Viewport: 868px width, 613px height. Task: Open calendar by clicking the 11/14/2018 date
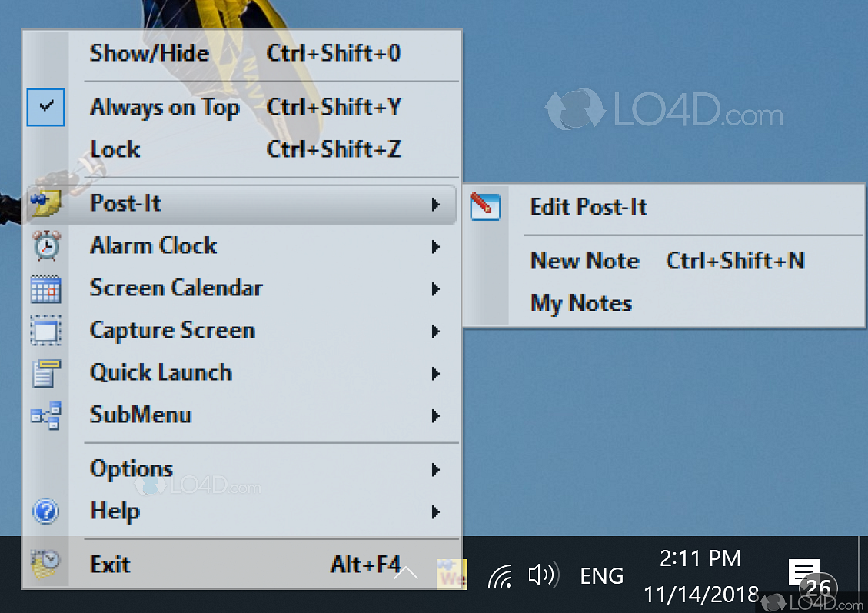[700, 592]
